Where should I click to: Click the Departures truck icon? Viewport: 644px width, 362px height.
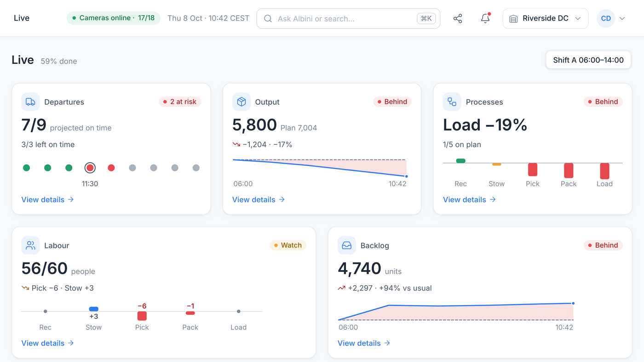(30, 102)
